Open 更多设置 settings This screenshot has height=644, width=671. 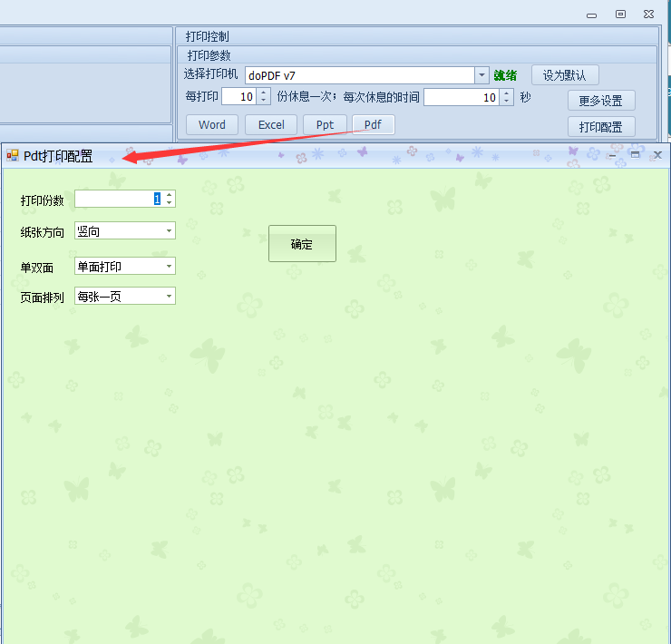click(x=601, y=101)
